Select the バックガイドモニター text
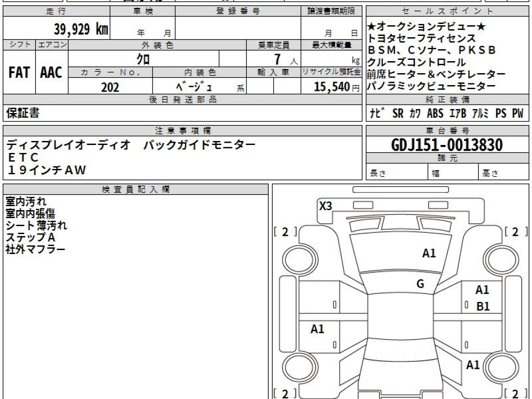The width and height of the screenshot is (532, 399). pos(199,145)
